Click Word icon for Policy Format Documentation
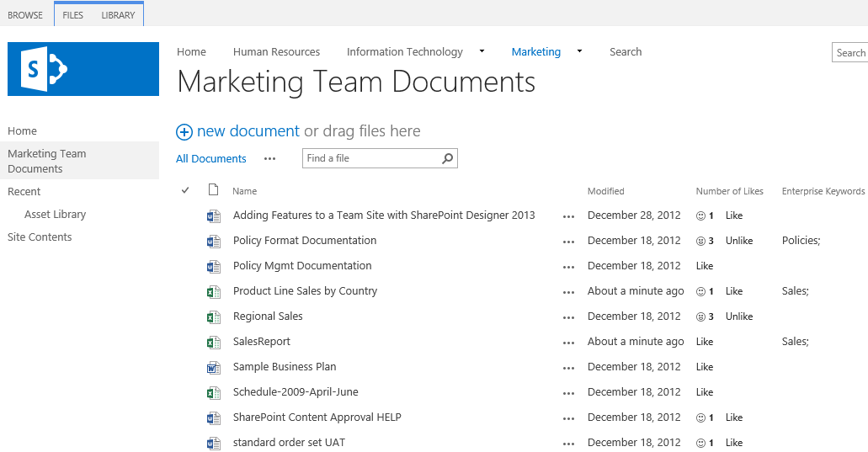 coord(213,241)
